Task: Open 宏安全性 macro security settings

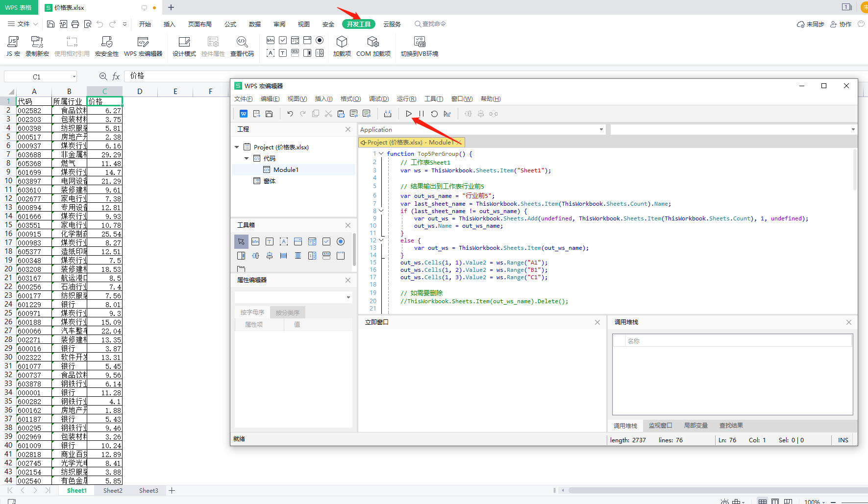Action: 107,47
